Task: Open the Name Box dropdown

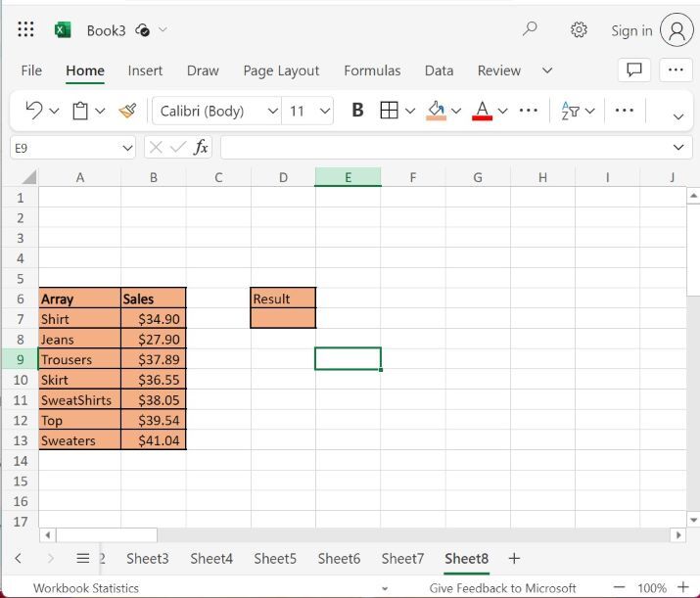Action: pos(127,147)
